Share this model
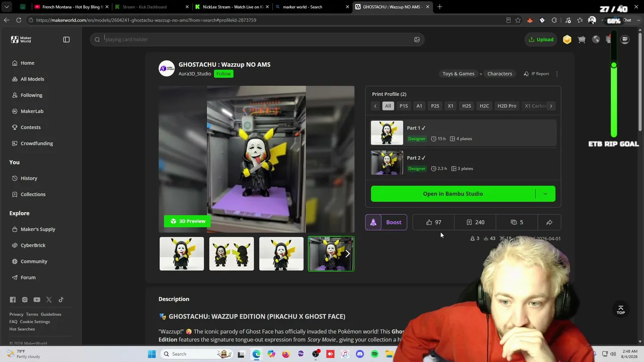 click(x=549, y=222)
